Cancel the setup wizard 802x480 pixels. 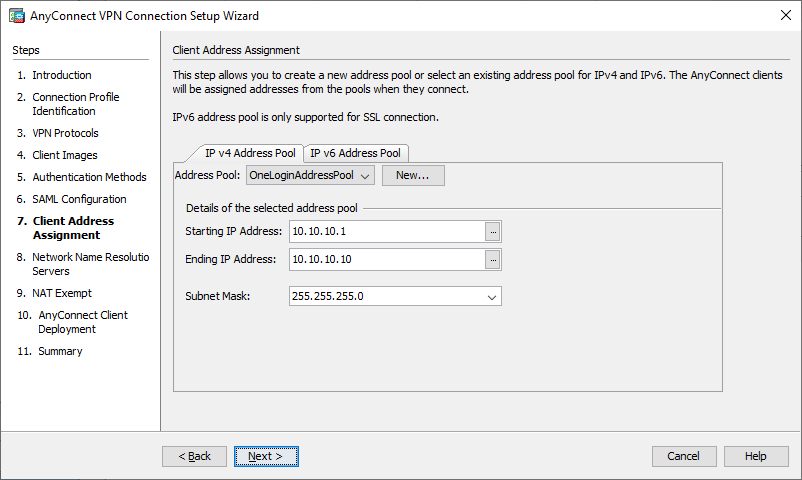click(x=684, y=456)
